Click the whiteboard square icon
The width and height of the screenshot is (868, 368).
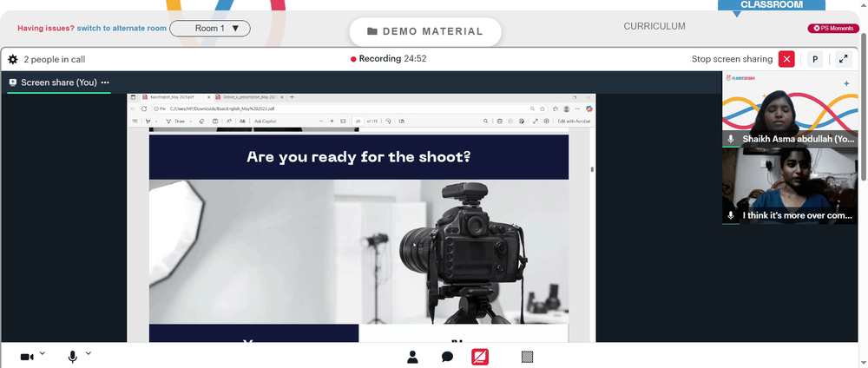click(x=528, y=357)
